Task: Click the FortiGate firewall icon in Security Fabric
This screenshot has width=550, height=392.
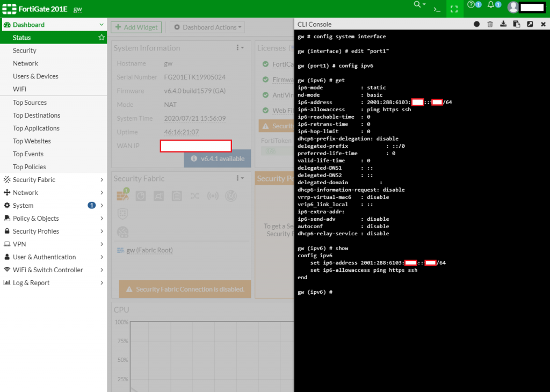Action: 123,195
